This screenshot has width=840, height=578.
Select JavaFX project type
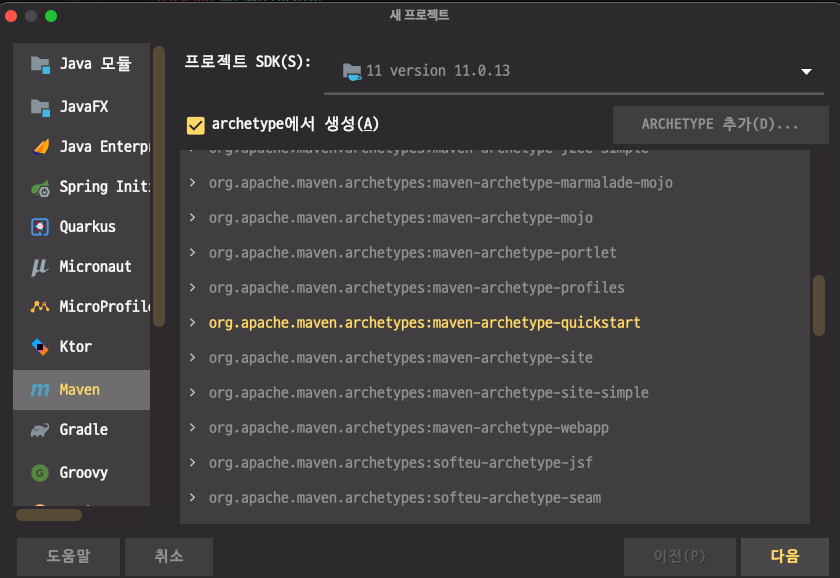click(81, 107)
